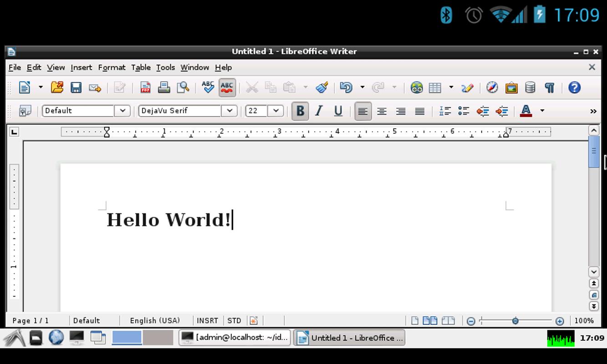
Task: Expand the paragraph style combo box
Action: pos(122,111)
